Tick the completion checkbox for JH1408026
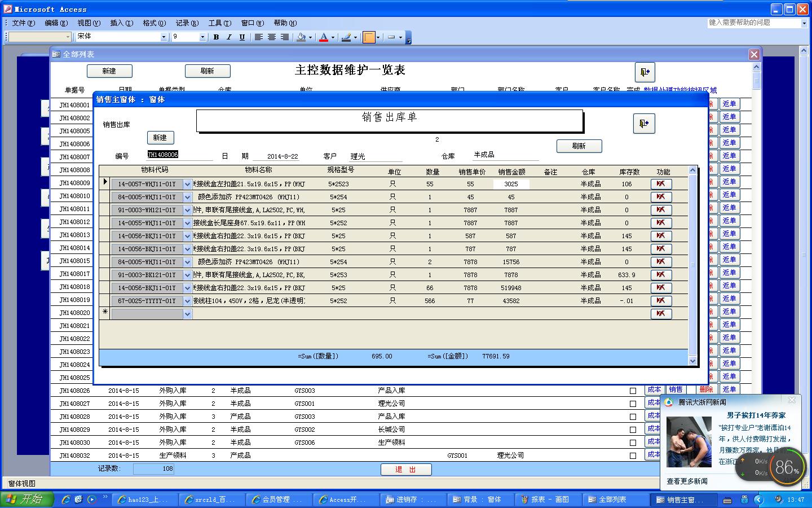The image size is (812, 508). [x=633, y=391]
